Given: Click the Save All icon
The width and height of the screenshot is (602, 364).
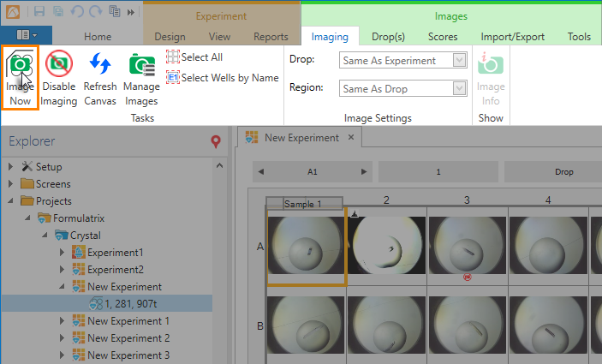Looking at the screenshot, I should [x=58, y=11].
